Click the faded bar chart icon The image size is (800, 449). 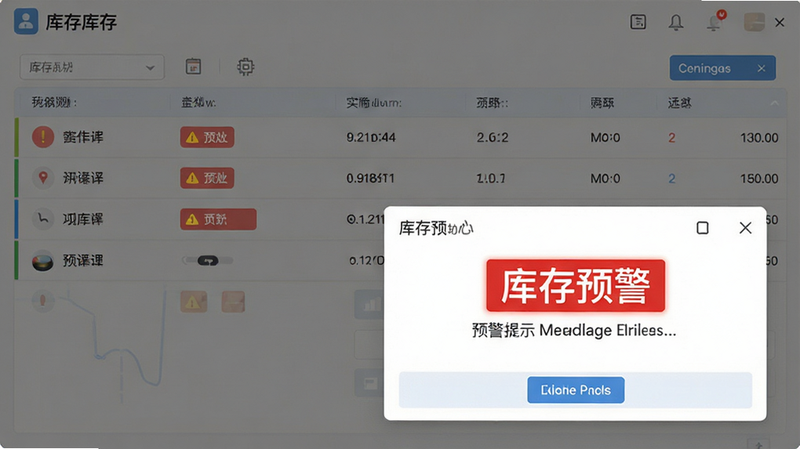(369, 305)
